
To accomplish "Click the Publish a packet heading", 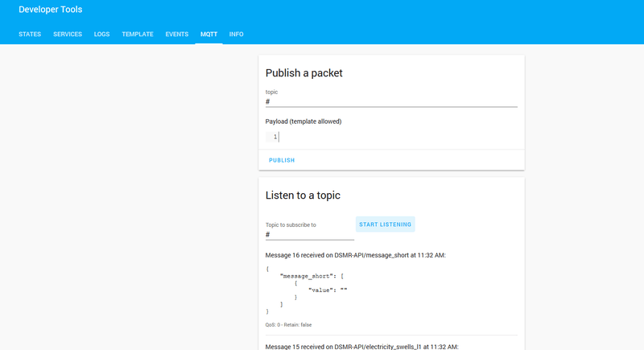I will (304, 73).
